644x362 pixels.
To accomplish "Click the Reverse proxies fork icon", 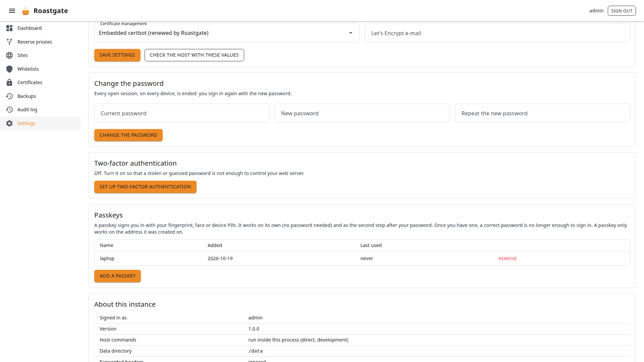I will (9, 42).
